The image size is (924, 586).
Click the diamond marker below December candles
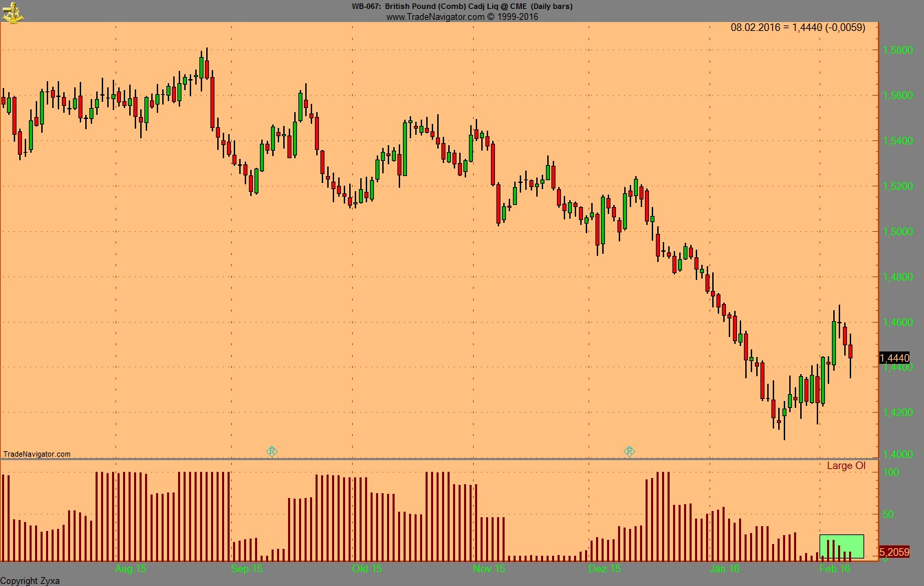629,451
